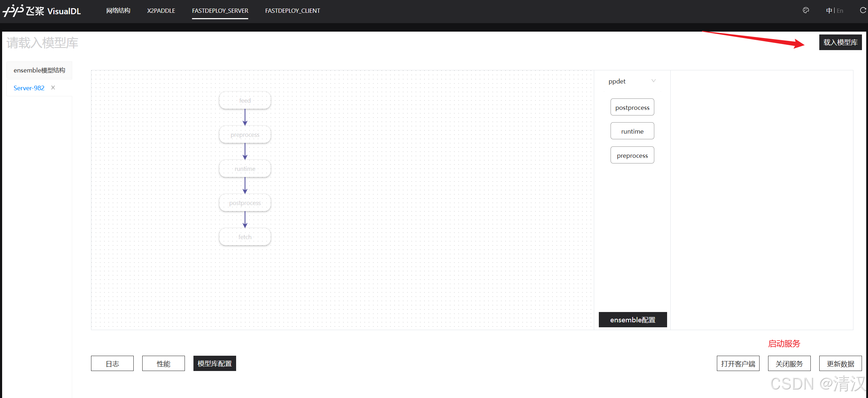Open the X2PADDLE tab
Image resolution: width=868 pixels, height=398 pixels.
click(x=161, y=11)
